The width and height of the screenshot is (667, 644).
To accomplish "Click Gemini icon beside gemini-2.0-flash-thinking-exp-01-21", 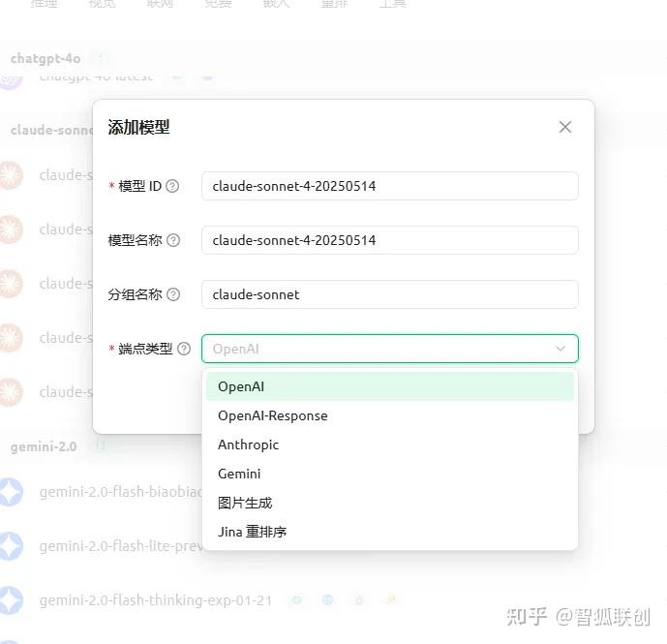I will 11,600.
